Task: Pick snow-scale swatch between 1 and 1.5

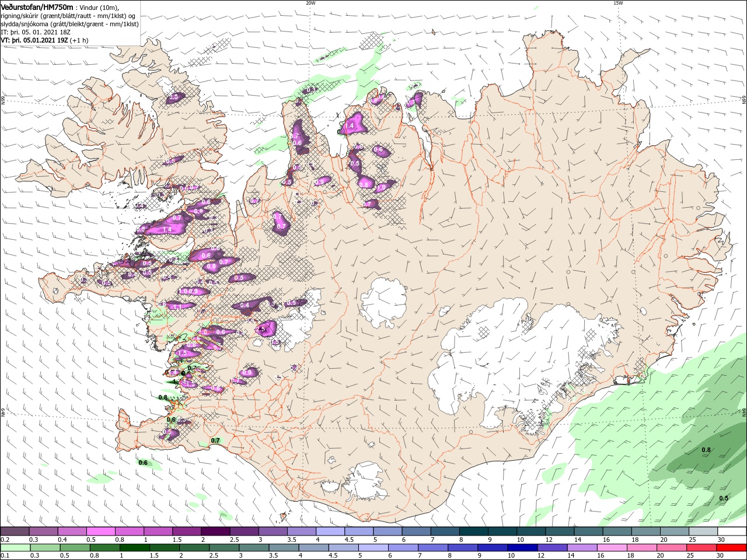Action: tap(158, 531)
